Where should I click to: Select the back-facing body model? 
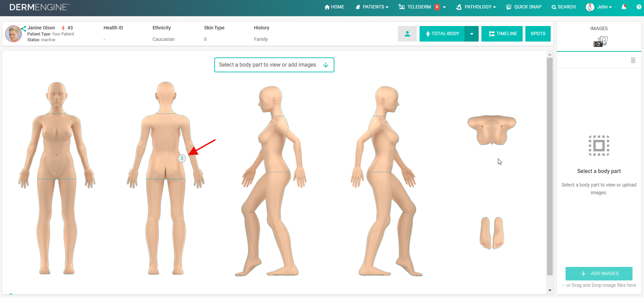(x=166, y=178)
